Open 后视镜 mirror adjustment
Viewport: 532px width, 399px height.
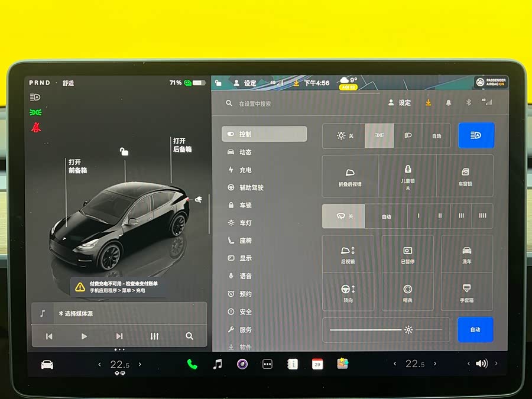[348, 254]
